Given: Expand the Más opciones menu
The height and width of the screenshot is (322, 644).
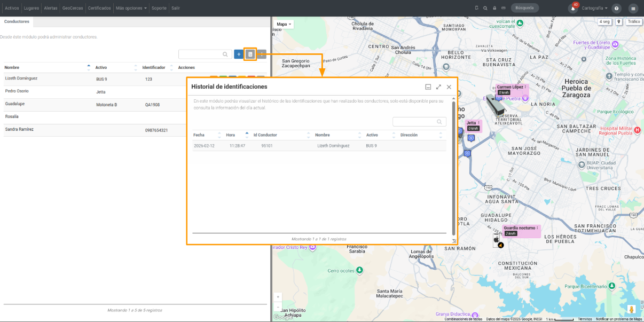Looking at the screenshot, I should click(x=131, y=8).
